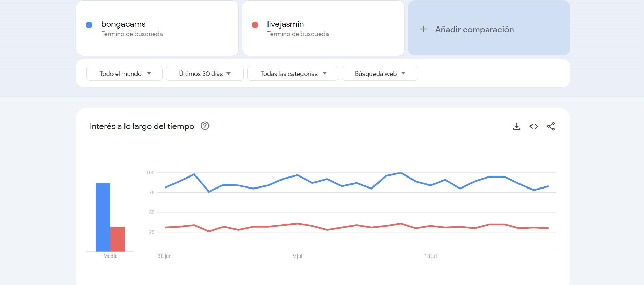Open the Todo el mundo region dropdown
Screen dimensions: 644x285
pos(124,73)
